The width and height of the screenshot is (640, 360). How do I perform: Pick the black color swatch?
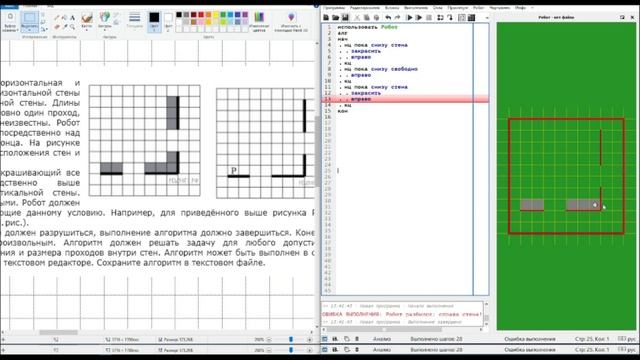(x=179, y=15)
